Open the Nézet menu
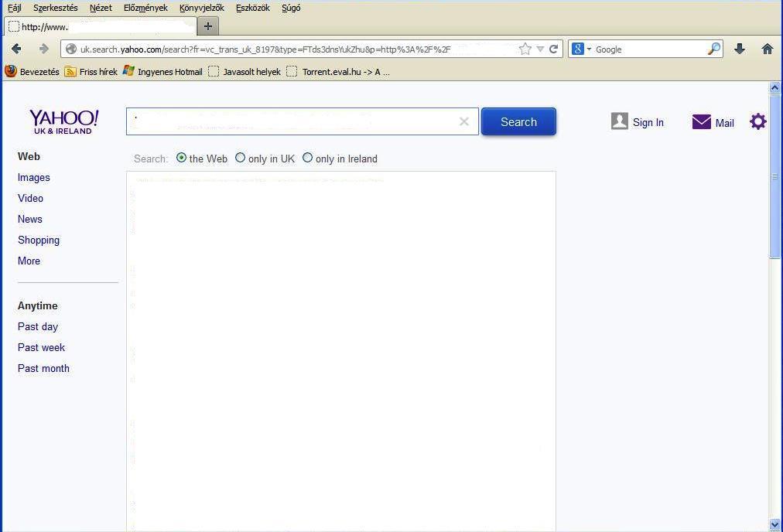 (101, 8)
